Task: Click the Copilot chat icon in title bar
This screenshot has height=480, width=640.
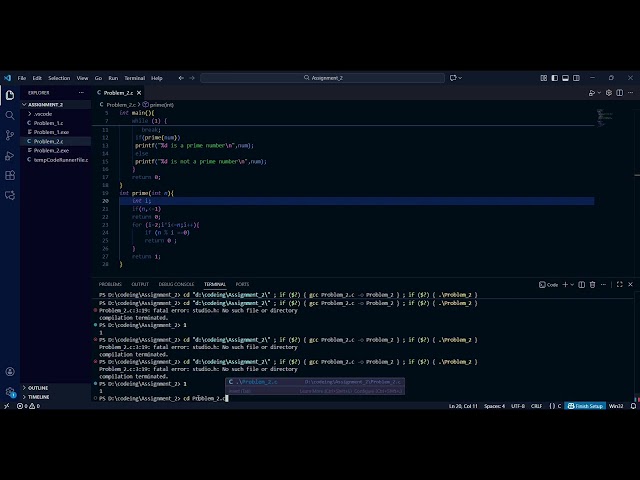Action: pos(453,78)
